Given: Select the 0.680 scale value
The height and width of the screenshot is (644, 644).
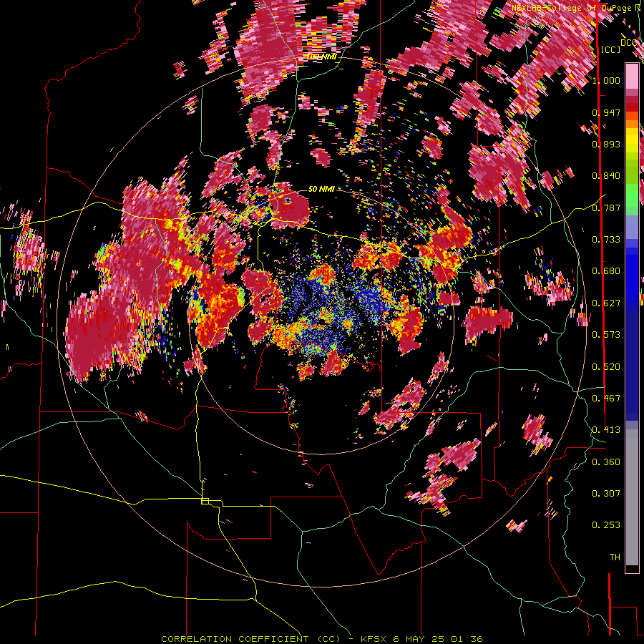Looking at the screenshot, I should point(606,271).
